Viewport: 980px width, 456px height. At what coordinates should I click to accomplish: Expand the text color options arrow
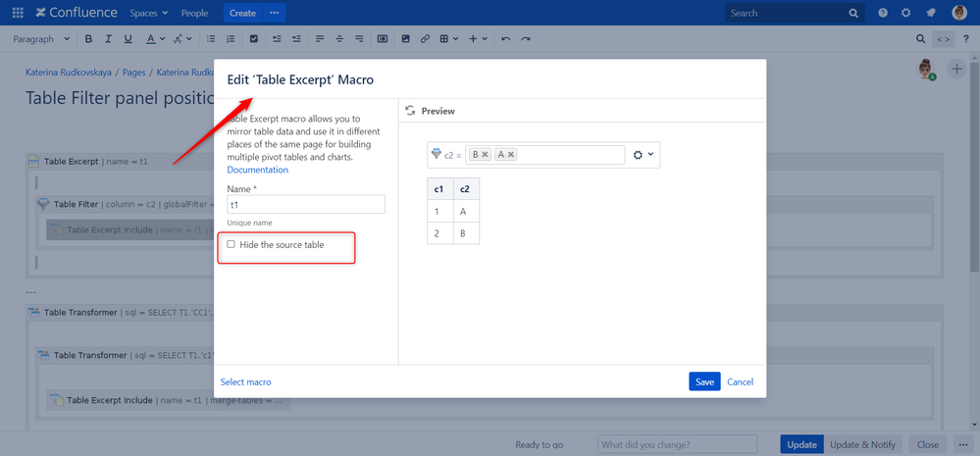pyautogui.click(x=163, y=38)
